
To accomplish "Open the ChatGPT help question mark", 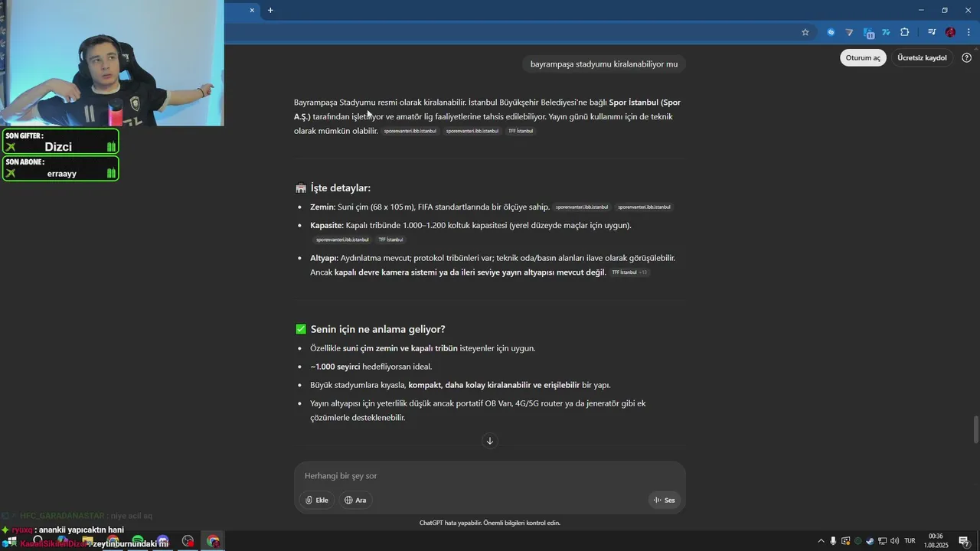I will point(966,57).
